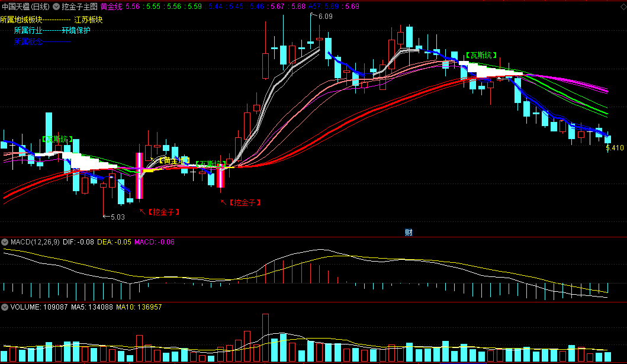Open the MACD(12,26,9) indicator dropdown arrow
The image size is (627, 364).
(5, 241)
